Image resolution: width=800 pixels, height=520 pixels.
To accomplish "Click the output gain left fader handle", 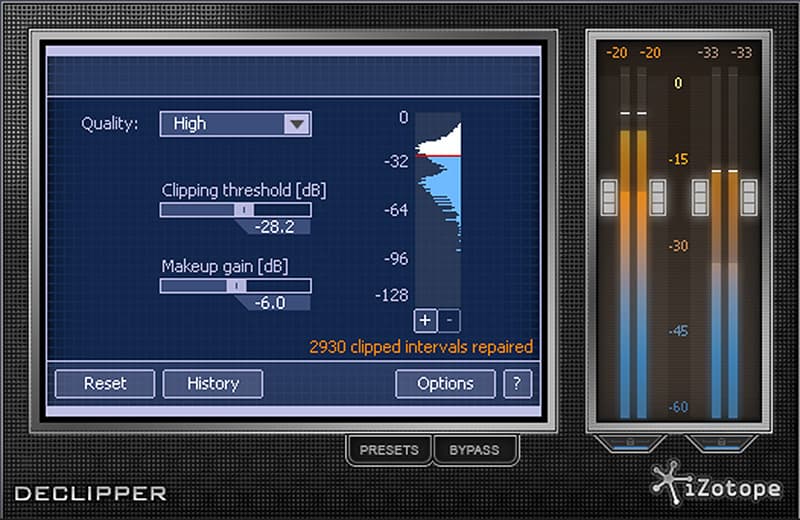I will point(700,197).
